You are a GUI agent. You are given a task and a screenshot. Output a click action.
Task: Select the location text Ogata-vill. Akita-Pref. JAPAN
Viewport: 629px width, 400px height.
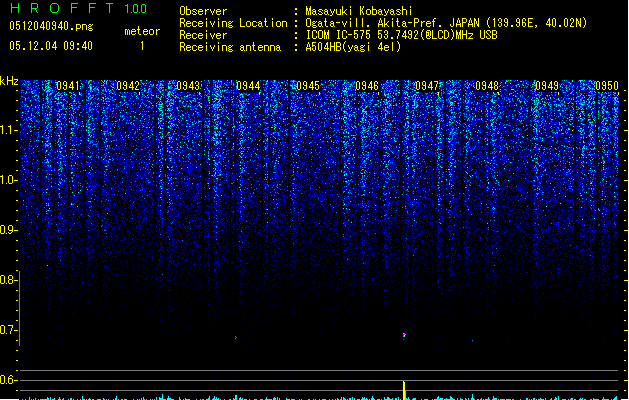392,23
